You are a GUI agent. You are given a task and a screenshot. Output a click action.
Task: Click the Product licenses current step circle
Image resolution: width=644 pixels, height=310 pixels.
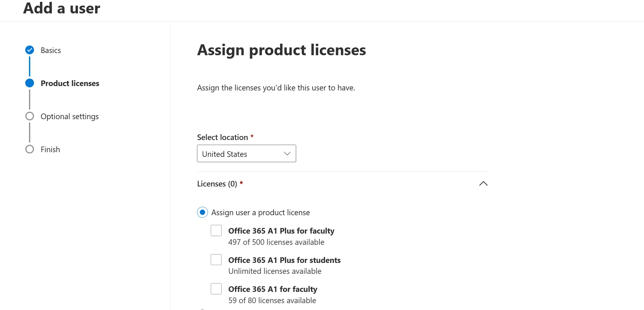click(30, 83)
